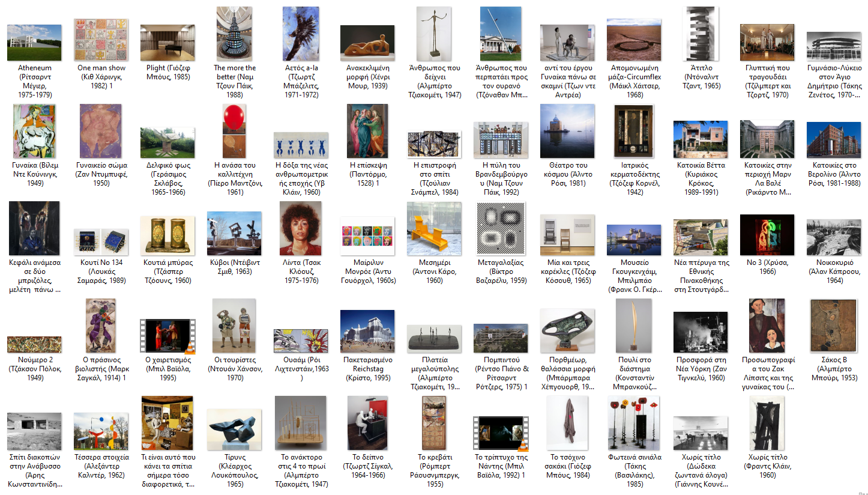Click the Πομπιντού thumbnail
The image size is (868, 495).
coord(501,338)
